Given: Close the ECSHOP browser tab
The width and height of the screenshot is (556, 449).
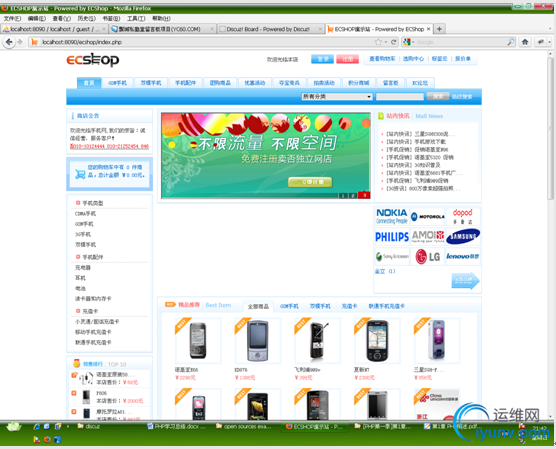Looking at the screenshot, I should (429, 29).
